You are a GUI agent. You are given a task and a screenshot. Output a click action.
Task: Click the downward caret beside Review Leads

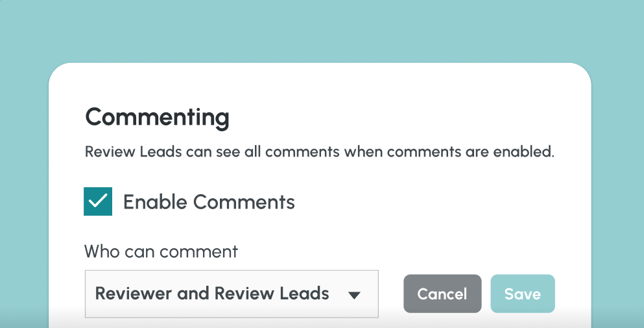tap(353, 295)
